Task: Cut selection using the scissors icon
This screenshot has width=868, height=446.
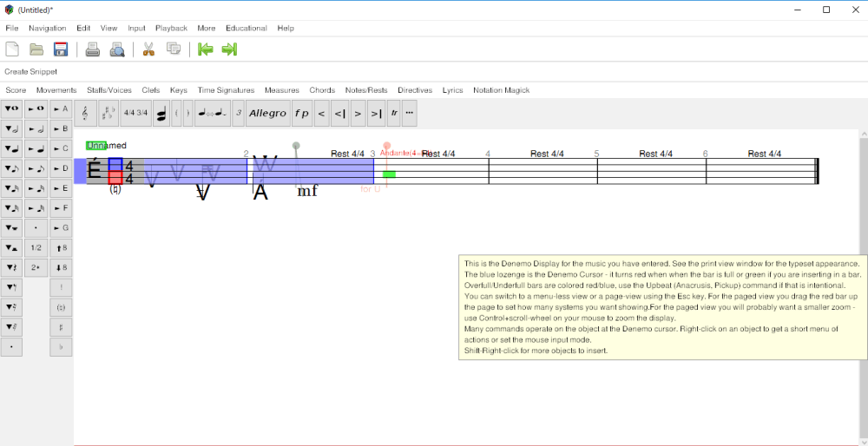Action: 148,49
